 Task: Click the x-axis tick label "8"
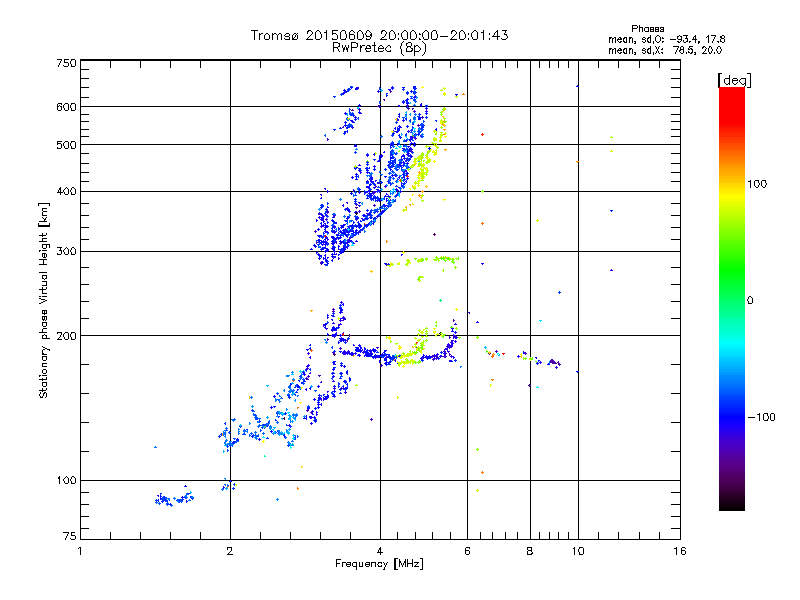coord(530,551)
